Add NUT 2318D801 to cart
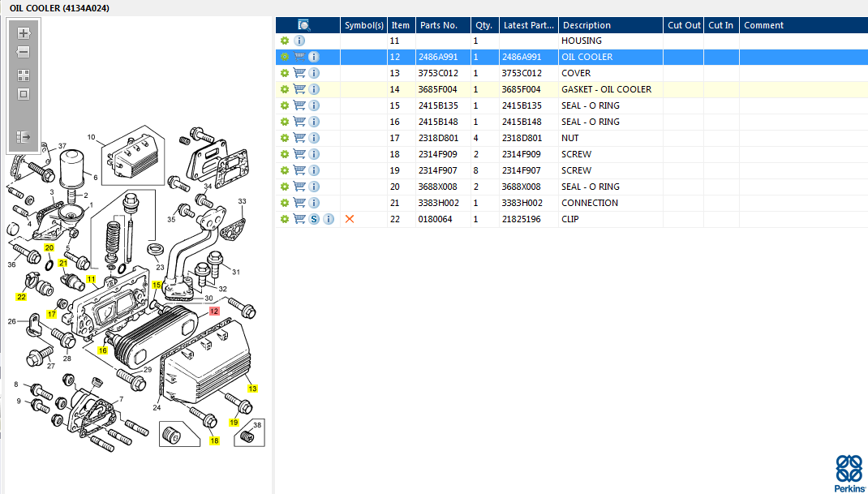This screenshot has width=868, height=494. [299, 138]
